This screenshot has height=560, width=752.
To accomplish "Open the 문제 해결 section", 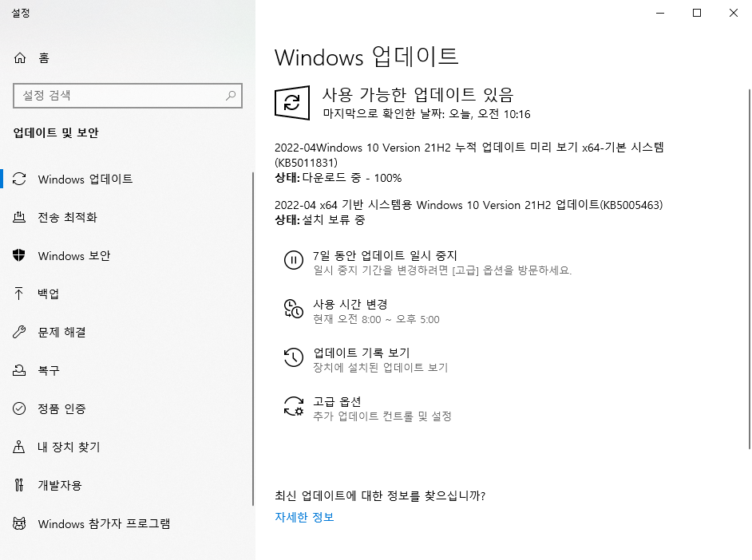I will pos(126,332).
